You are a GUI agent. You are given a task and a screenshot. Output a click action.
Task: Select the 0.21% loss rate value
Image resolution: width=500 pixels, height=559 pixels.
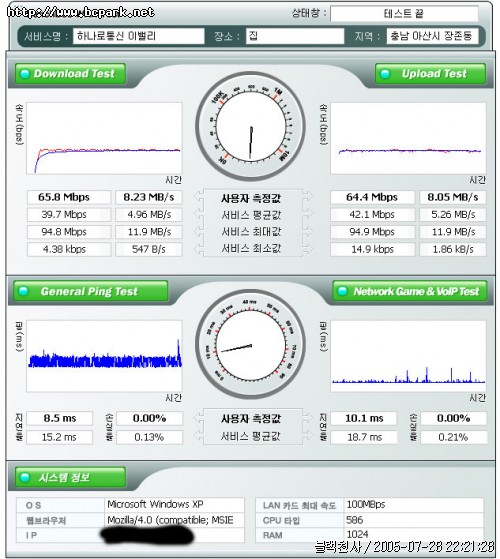[453, 437]
